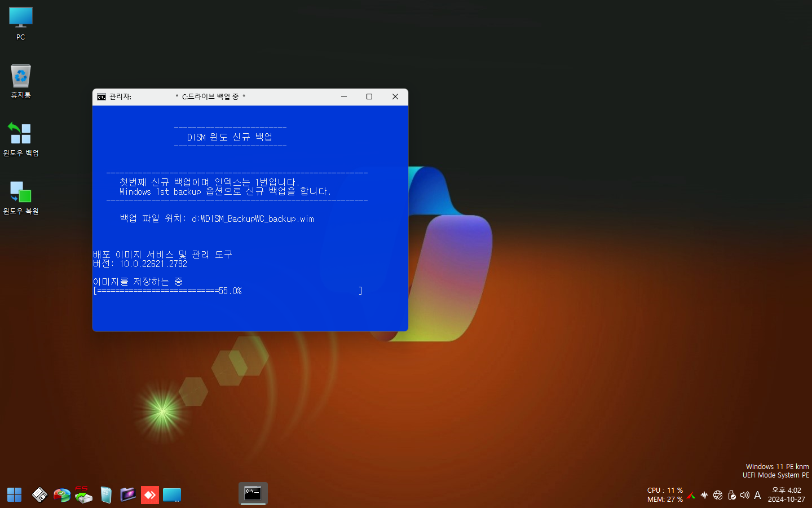Viewport: 812px width, 508px height.
Task: Click the USB safely remove tray icon
Action: [x=731, y=495]
